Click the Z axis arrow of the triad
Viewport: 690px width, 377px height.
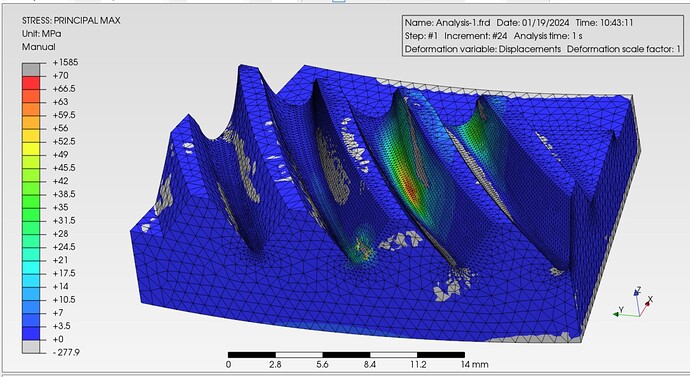636,291
